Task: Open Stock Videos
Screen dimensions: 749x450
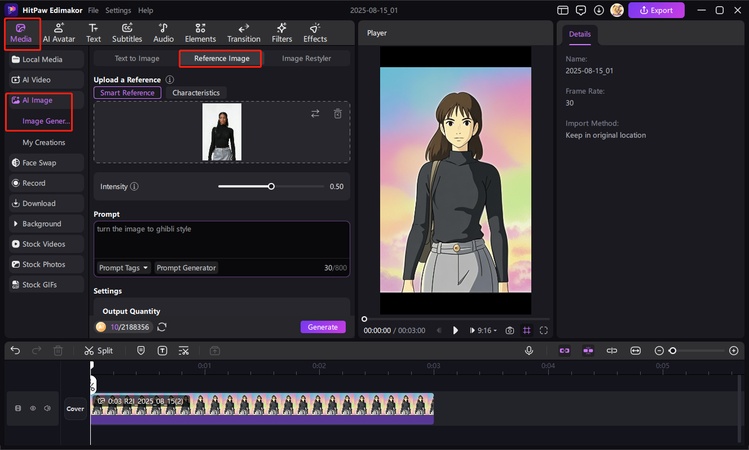Action: click(46, 244)
